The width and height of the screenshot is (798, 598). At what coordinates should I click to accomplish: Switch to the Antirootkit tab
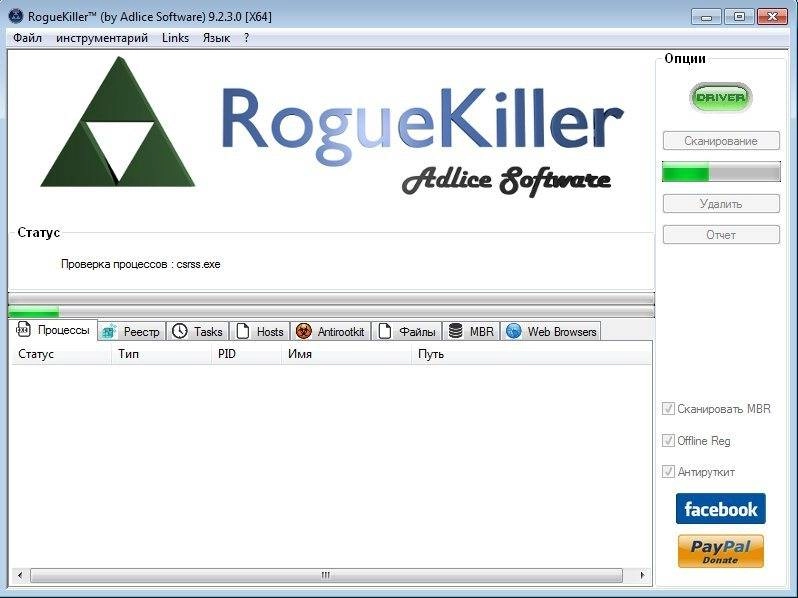coord(331,331)
